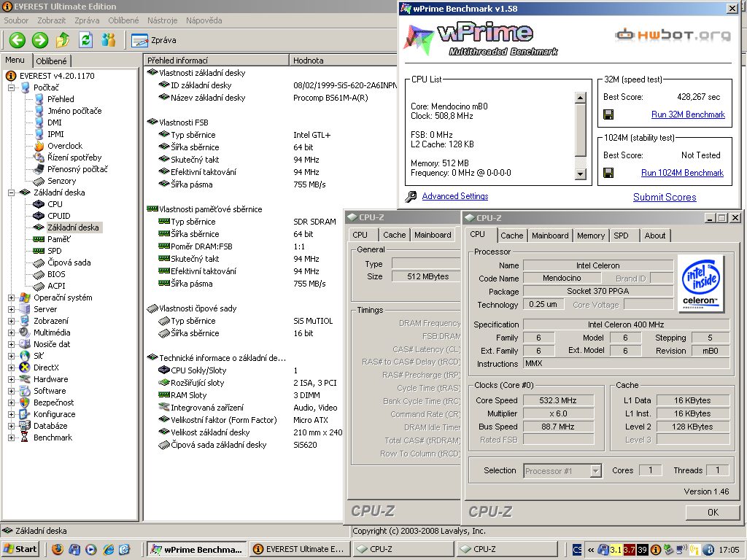Expand the Benchmark tree node
The height and width of the screenshot is (560, 747).
[11, 437]
